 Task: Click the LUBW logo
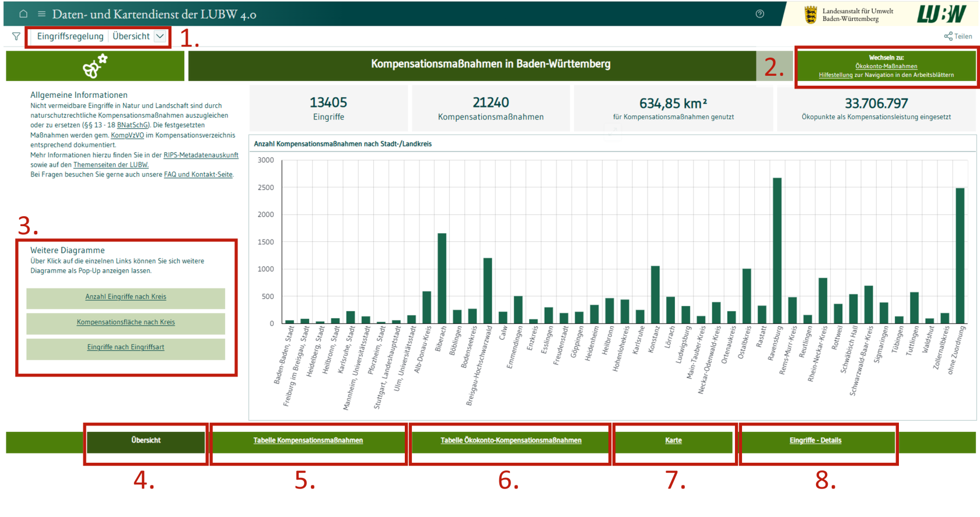click(x=942, y=14)
